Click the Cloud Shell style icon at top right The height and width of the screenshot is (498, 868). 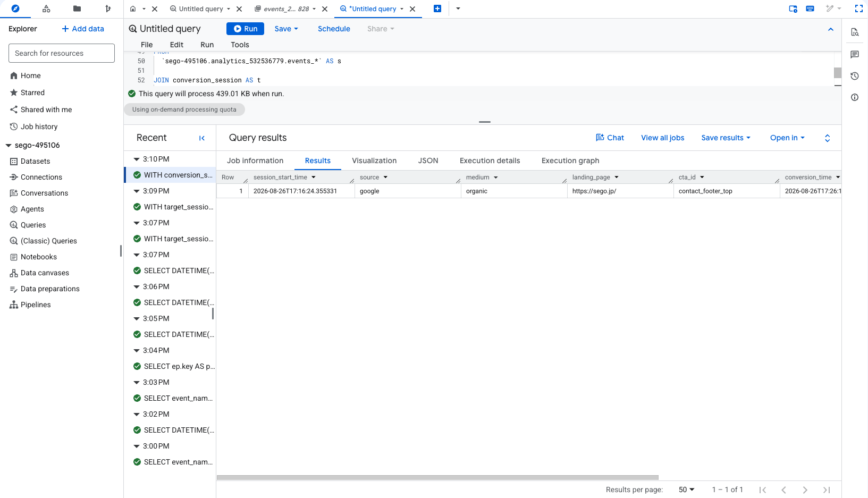[x=793, y=9]
